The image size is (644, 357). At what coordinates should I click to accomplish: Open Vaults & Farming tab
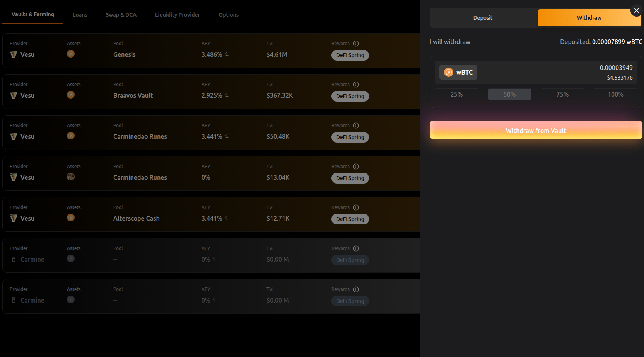point(33,14)
